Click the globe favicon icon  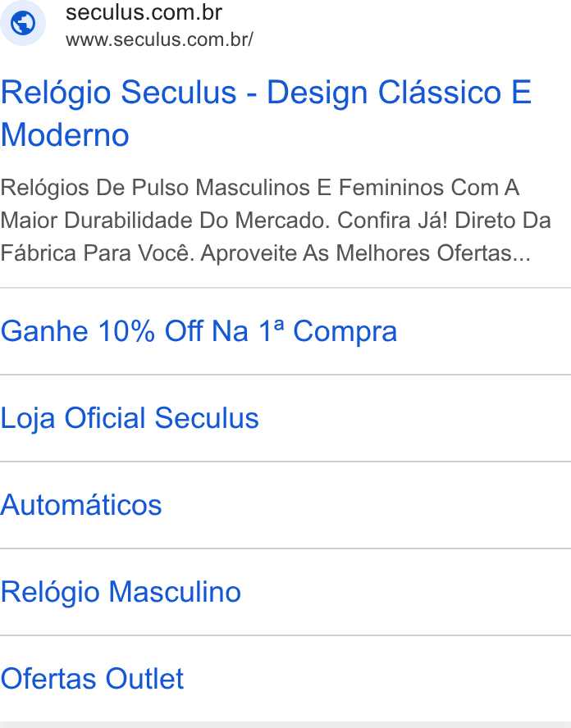23,23
